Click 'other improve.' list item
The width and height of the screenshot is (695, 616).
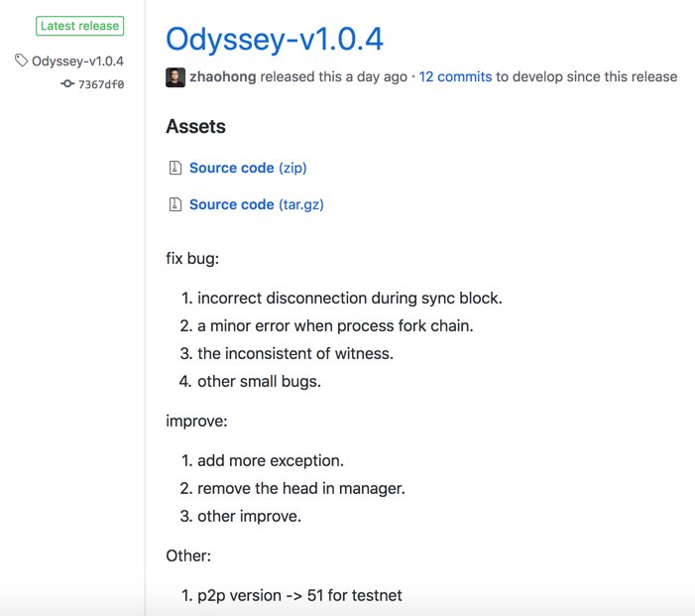pyautogui.click(x=249, y=516)
